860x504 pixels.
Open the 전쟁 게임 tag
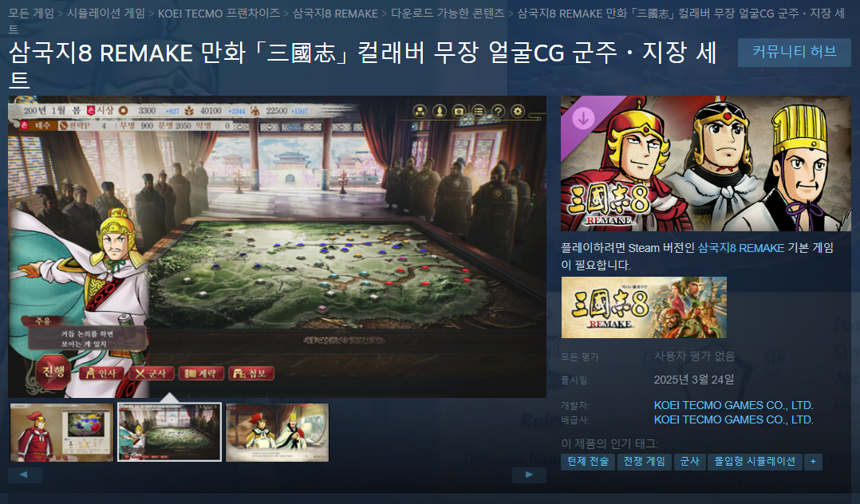click(644, 462)
